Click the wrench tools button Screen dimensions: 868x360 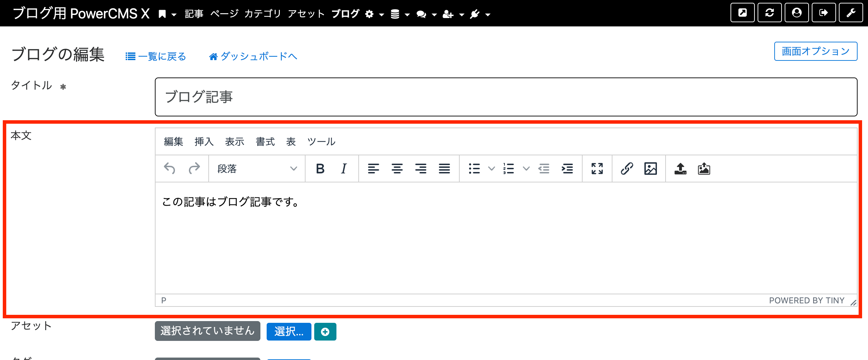851,13
